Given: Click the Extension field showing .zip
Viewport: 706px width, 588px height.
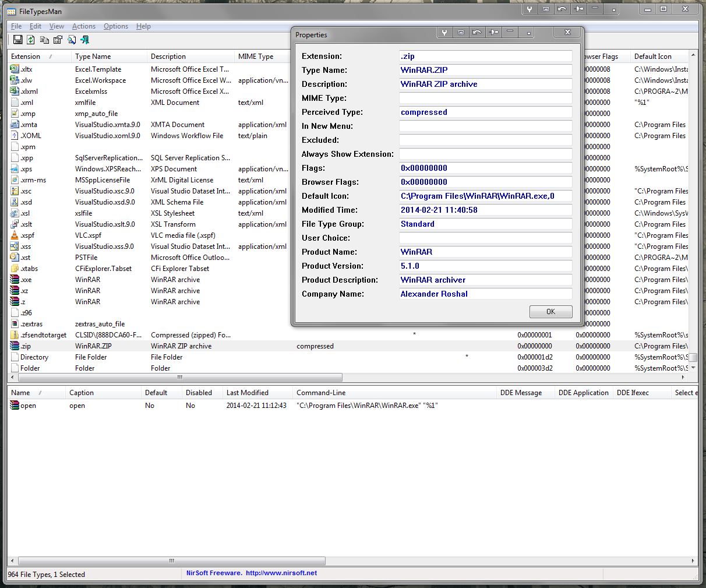Looking at the screenshot, I should pos(485,56).
